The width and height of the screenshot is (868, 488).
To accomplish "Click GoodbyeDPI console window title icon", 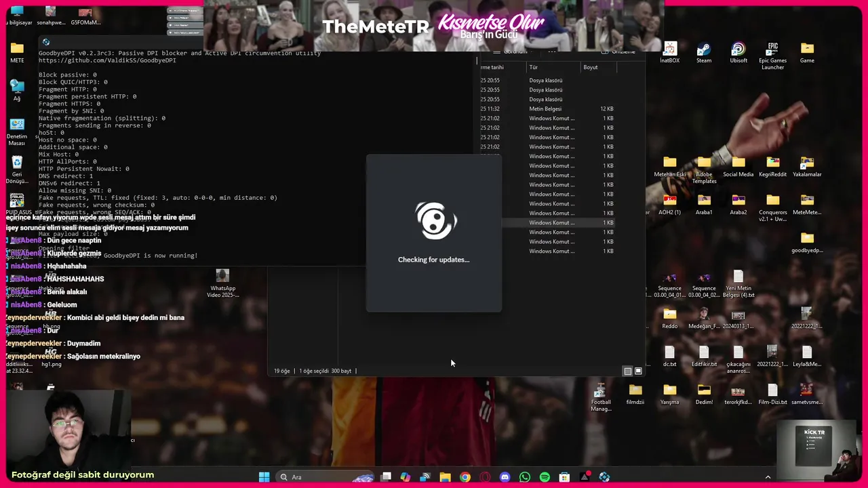I will pyautogui.click(x=46, y=43).
